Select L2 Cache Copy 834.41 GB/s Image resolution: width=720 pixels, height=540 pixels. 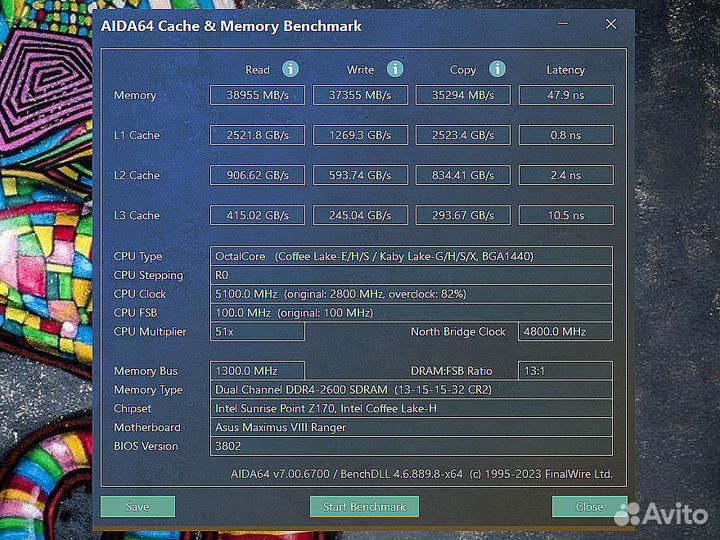[463, 175]
